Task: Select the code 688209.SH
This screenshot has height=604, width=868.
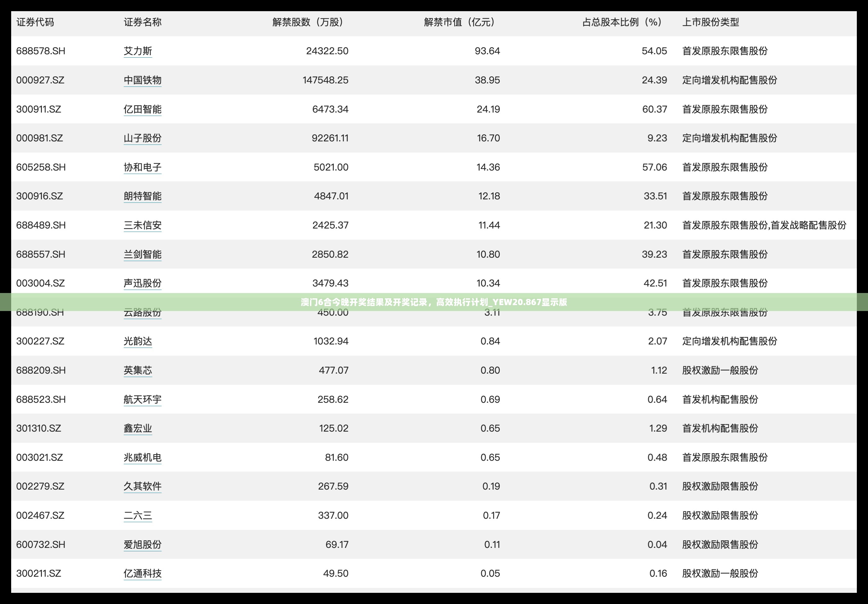Action: pos(41,370)
